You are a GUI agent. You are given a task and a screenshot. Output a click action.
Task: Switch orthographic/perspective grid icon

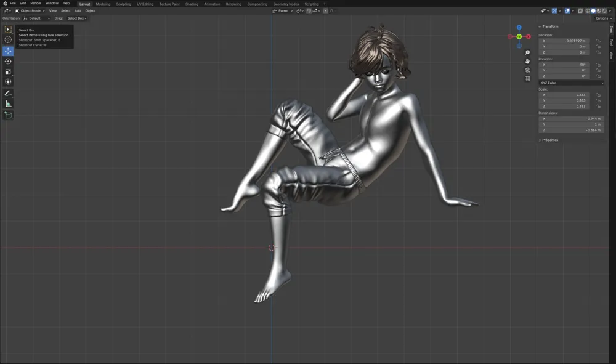pyautogui.click(x=527, y=79)
